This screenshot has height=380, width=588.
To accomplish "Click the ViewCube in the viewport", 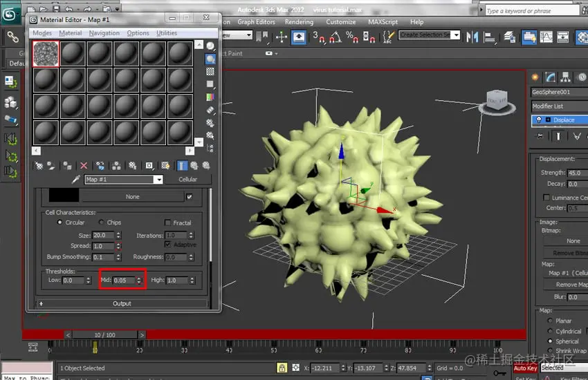I will pyautogui.click(x=497, y=102).
